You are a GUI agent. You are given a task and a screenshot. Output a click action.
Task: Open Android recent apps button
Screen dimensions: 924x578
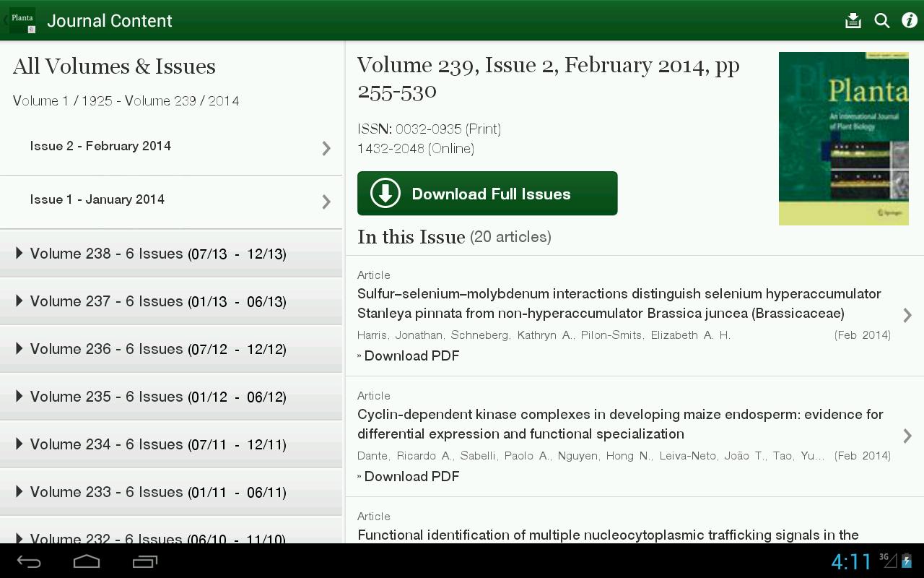point(145,561)
